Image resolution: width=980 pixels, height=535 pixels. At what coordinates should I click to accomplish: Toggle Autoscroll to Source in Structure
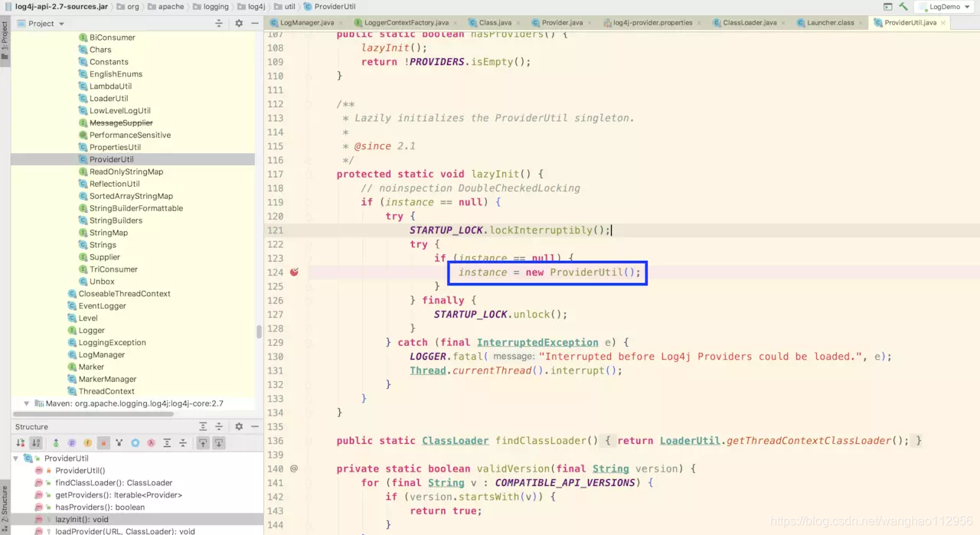tap(203, 442)
